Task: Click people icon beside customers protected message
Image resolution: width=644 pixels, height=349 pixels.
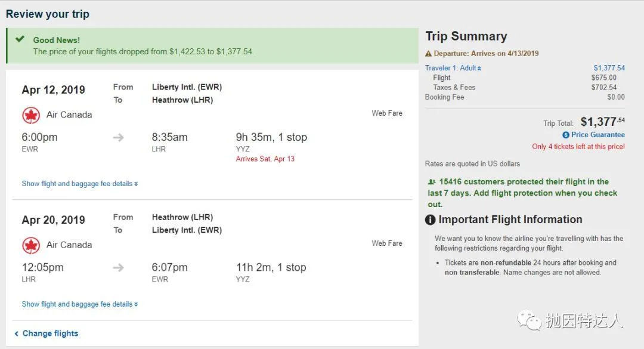Action: click(x=431, y=182)
